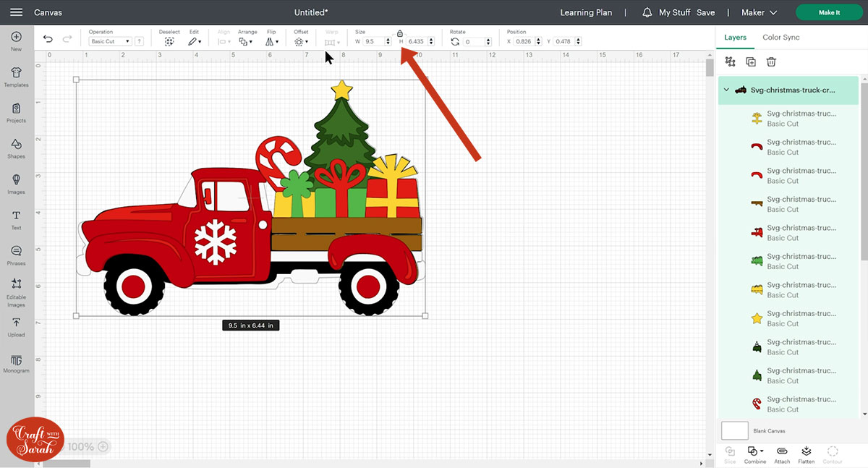The image size is (868, 468).
Task: Switch to the Layers tab
Action: (x=736, y=37)
